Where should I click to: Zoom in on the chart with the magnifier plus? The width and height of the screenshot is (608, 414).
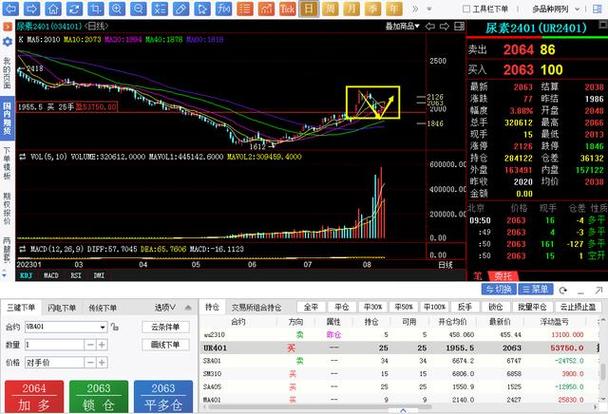point(117,9)
